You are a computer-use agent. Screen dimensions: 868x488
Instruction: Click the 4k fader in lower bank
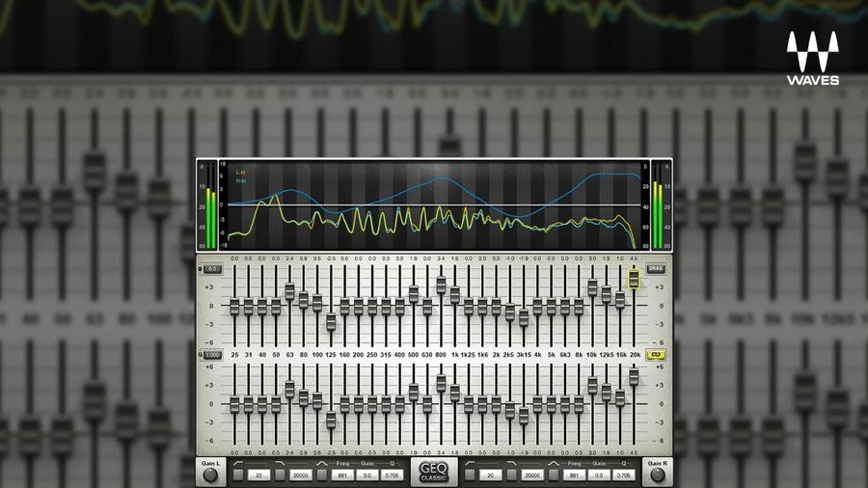click(537, 405)
